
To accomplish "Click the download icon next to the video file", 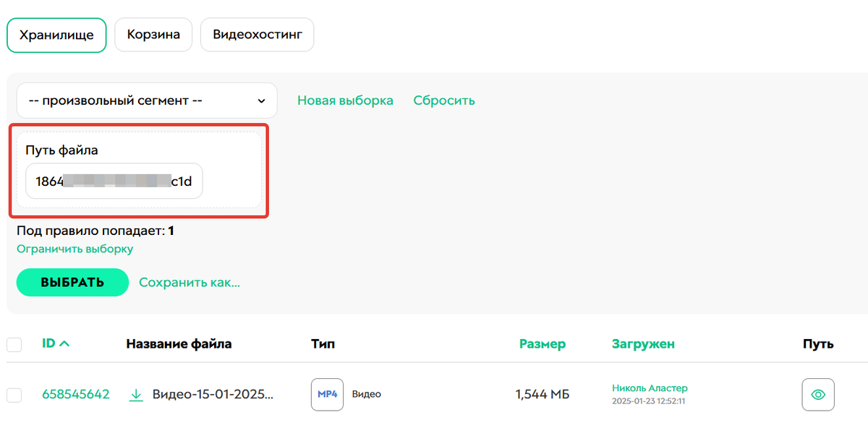I will coord(136,394).
